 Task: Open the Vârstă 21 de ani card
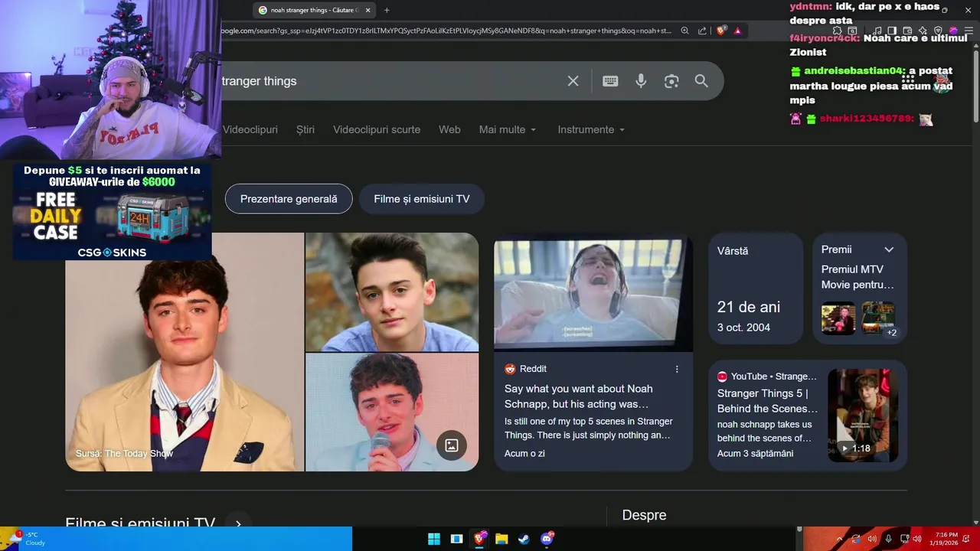pyautogui.click(x=755, y=289)
